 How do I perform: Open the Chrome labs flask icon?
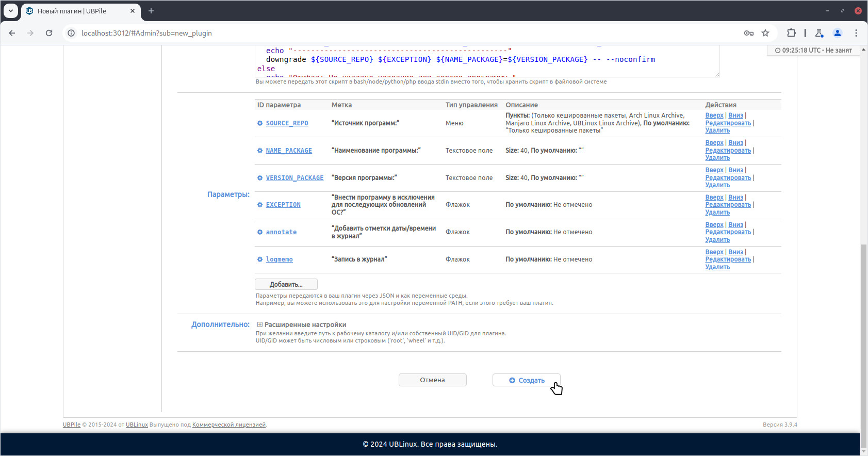pos(819,33)
